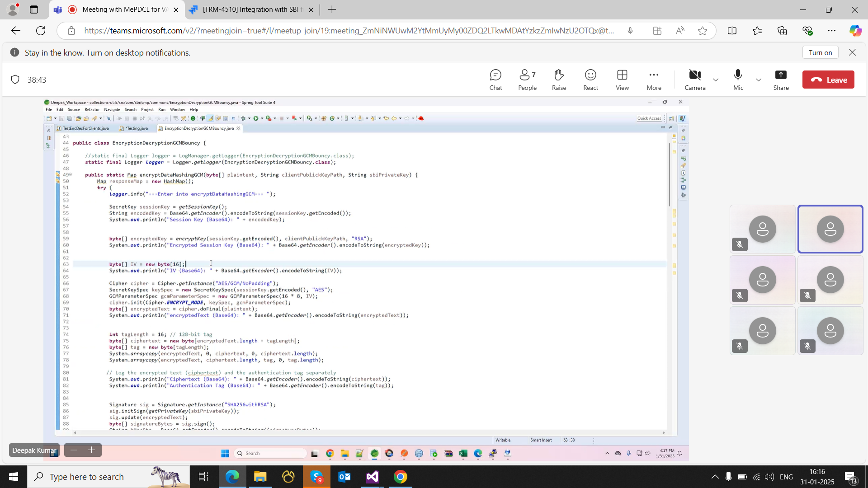868x488 pixels.
Task: Share your screen content
Action: pos(781,80)
